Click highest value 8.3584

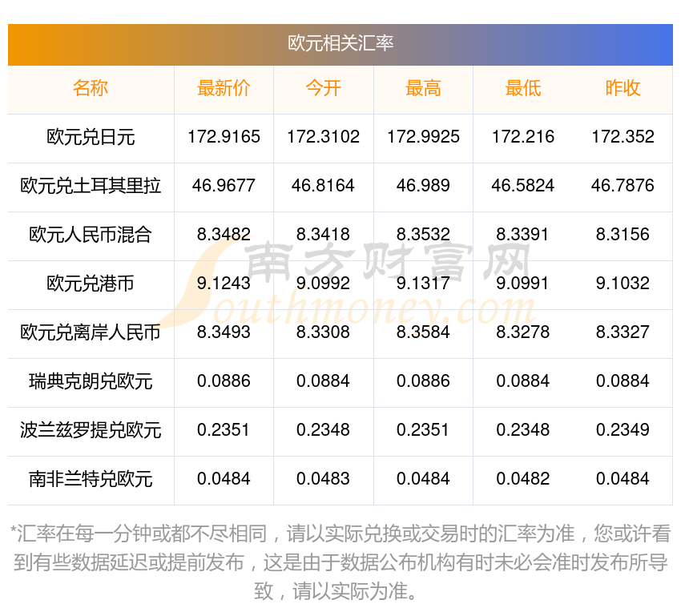[x=423, y=332]
